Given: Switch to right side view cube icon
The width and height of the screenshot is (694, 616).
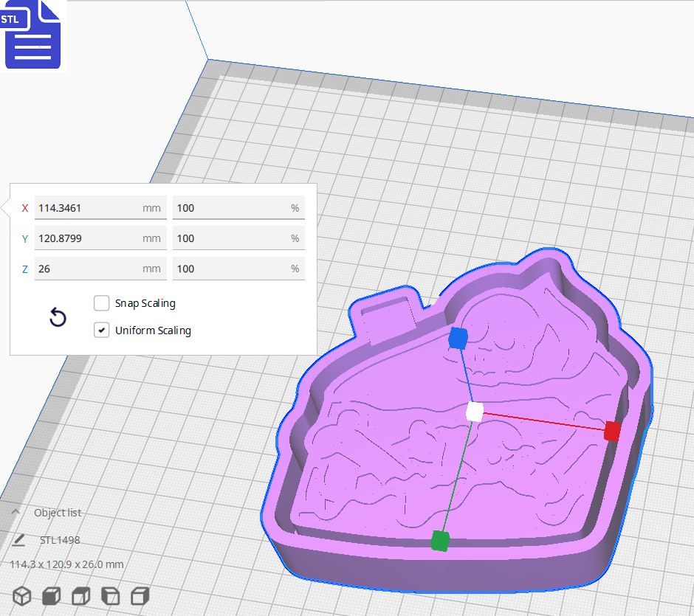Looking at the screenshot, I should coord(140,595).
